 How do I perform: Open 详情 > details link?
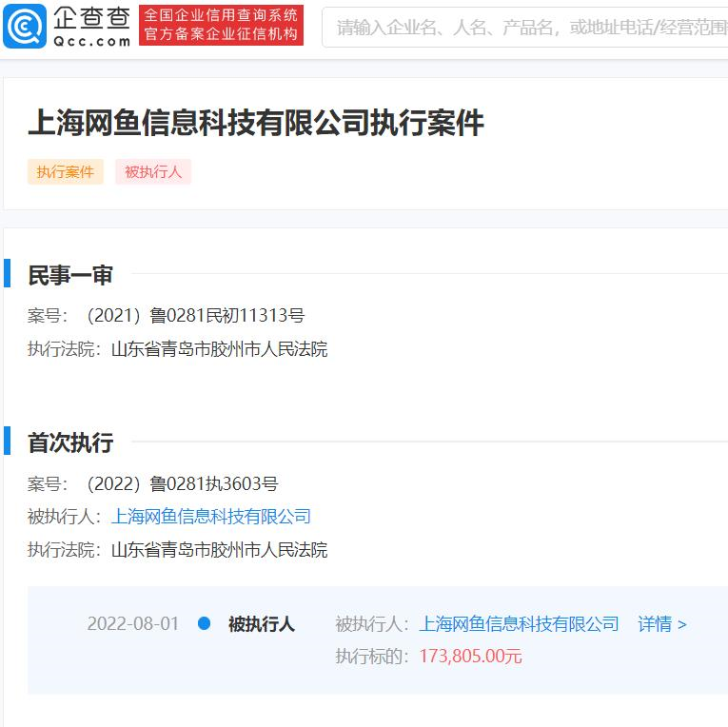point(662,624)
